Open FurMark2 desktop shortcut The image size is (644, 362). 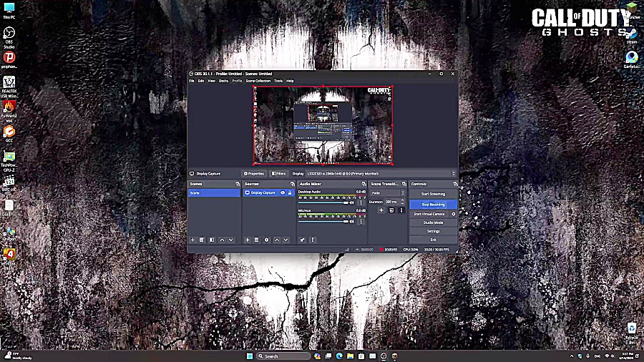coord(9,112)
